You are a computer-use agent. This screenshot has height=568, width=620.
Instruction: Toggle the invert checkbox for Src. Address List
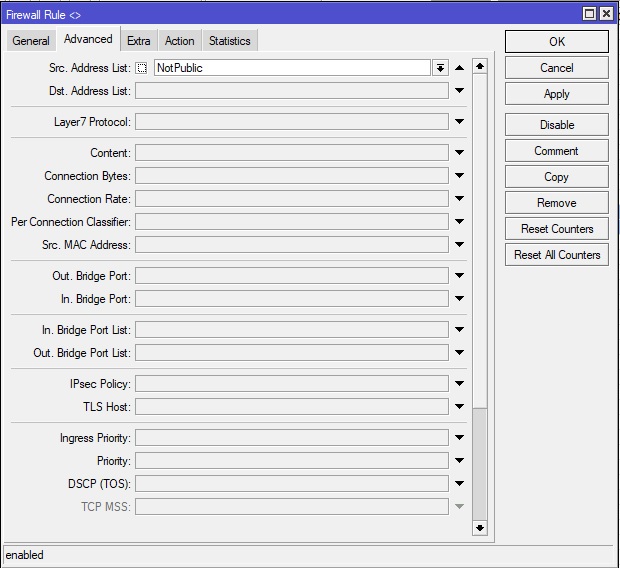coord(141,68)
